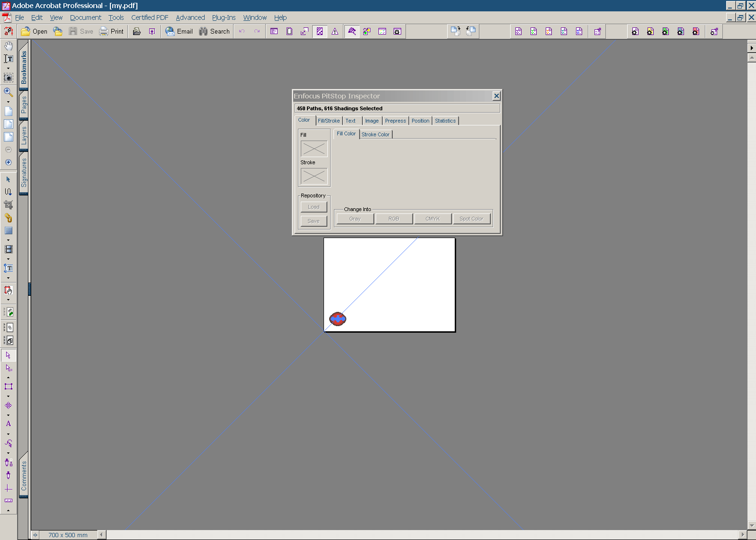Select the Hand tool
This screenshot has height=540, width=756.
click(x=9, y=46)
